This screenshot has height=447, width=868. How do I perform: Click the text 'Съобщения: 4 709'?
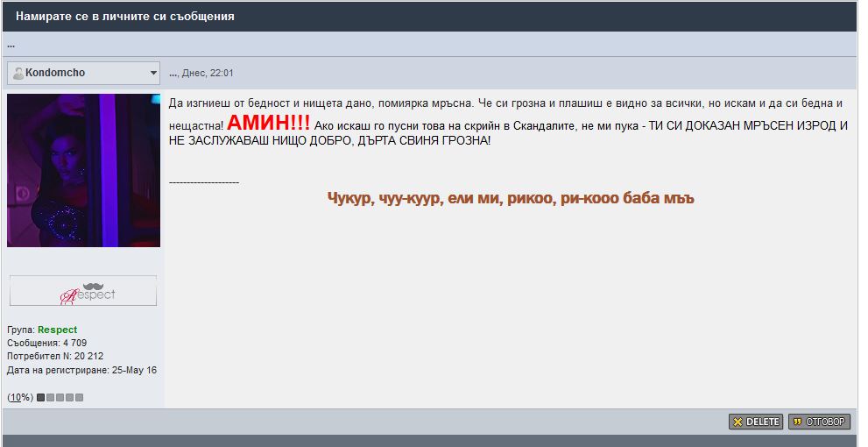(47, 343)
